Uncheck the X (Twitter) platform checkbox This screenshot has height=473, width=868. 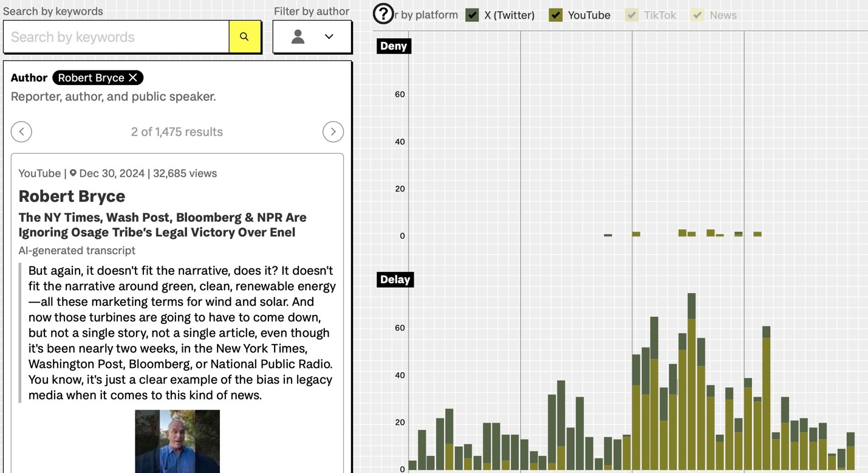(472, 15)
